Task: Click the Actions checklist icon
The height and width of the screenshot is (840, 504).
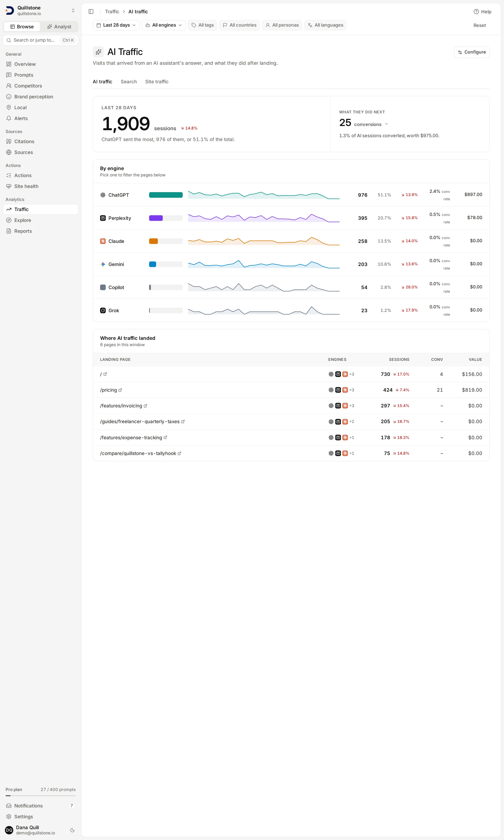Action: (x=9, y=176)
